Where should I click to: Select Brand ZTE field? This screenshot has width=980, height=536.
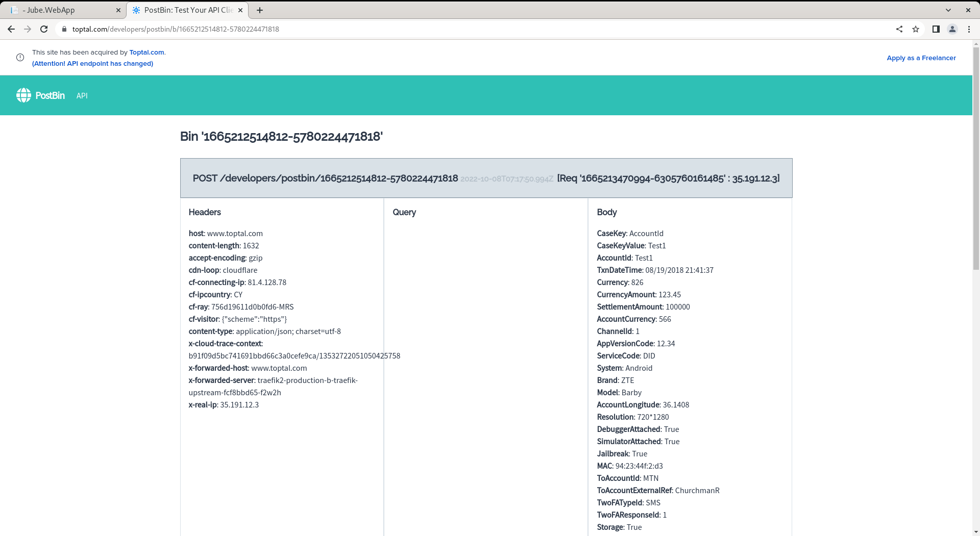click(x=615, y=380)
